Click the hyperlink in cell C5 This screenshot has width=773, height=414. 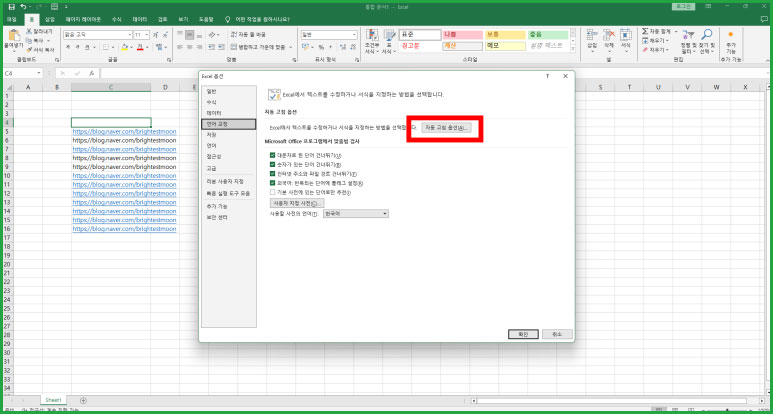(124, 132)
